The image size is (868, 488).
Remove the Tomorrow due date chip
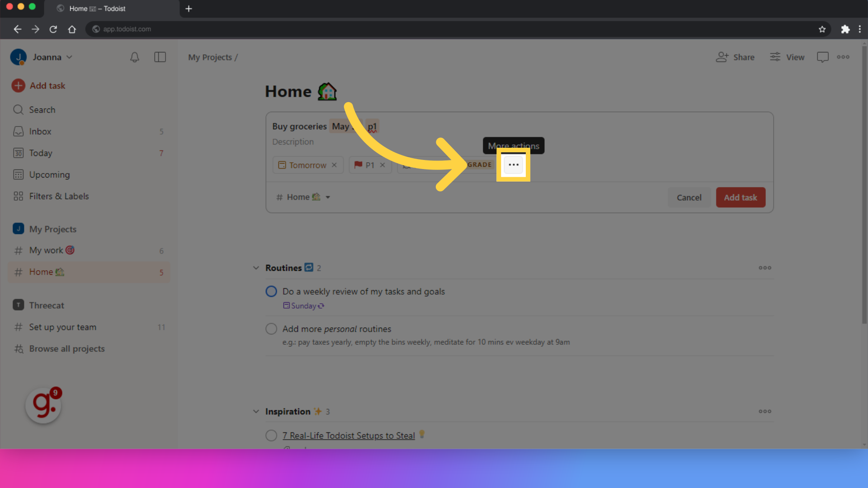coord(334,165)
